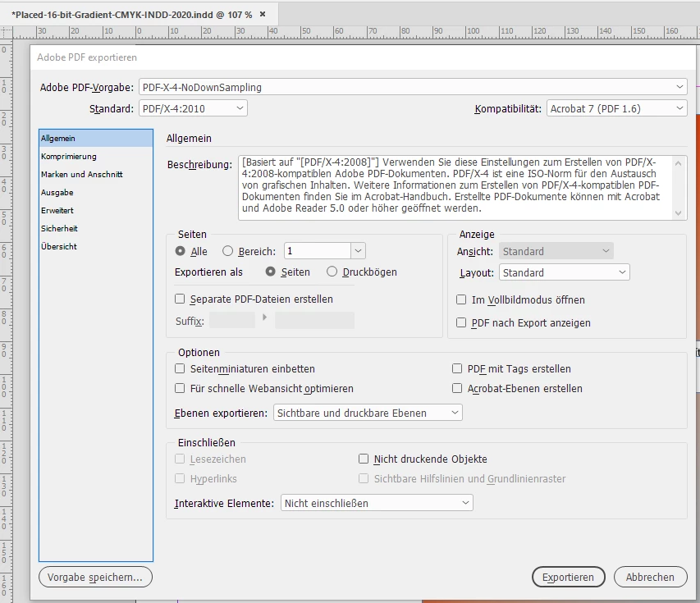This screenshot has height=603, width=700.
Task: Close the Placed-16-bit-Gradient document tab
Action: (263, 14)
